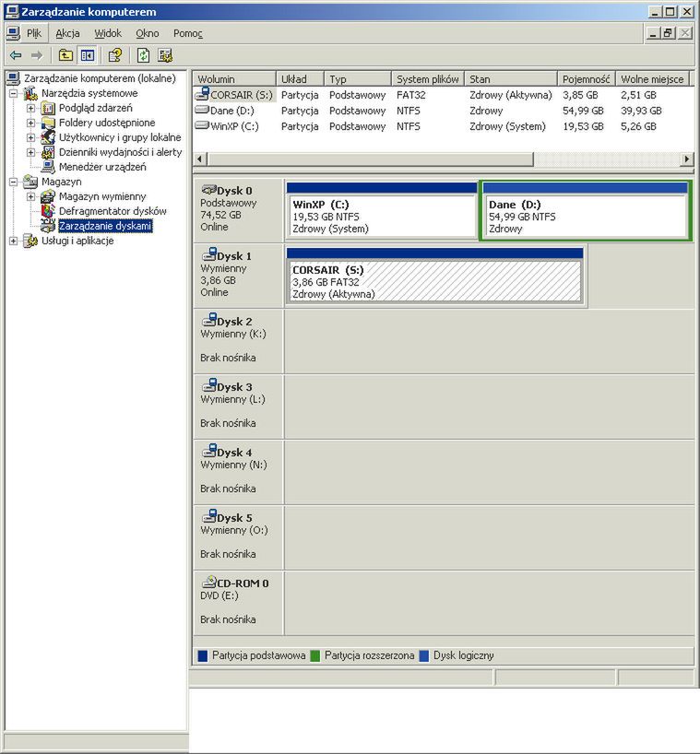Open the Widok menu
The height and width of the screenshot is (754, 700).
click(x=108, y=33)
